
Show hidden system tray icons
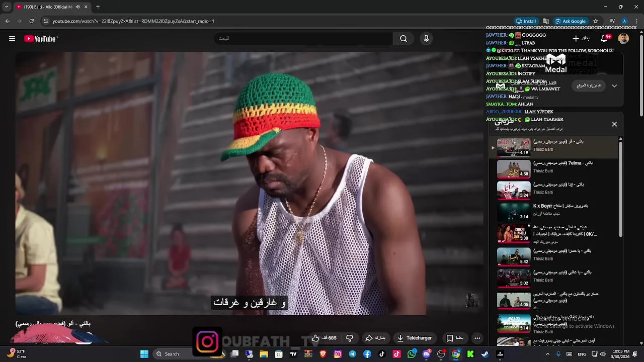pyautogui.click(x=547, y=354)
